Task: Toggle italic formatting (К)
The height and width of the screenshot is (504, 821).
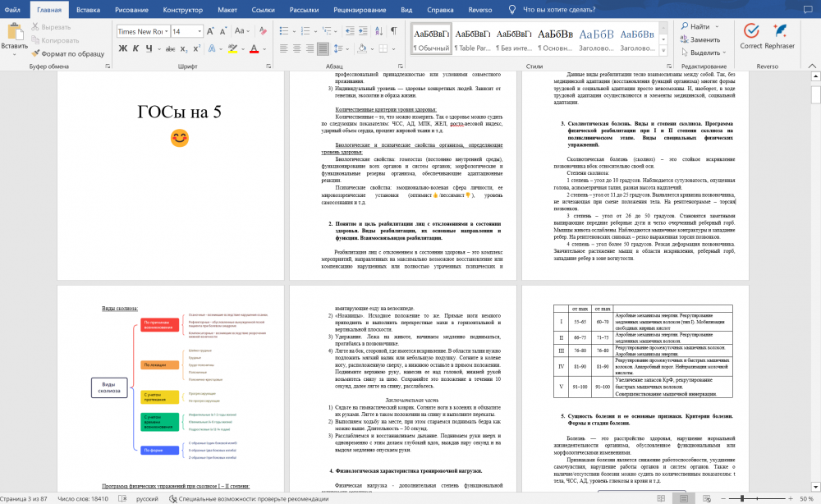Action: point(135,48)
